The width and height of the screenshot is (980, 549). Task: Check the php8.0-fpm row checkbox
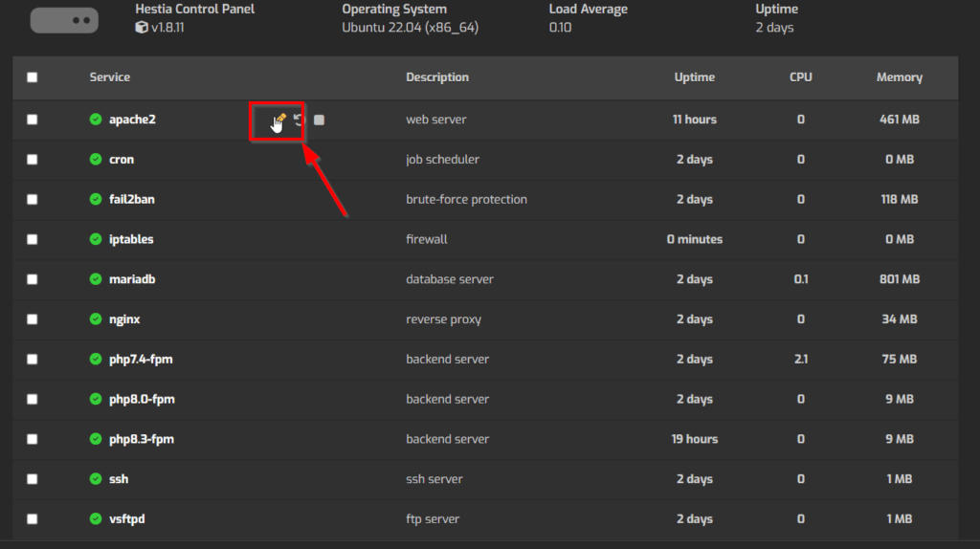click(x=33, y=399)
